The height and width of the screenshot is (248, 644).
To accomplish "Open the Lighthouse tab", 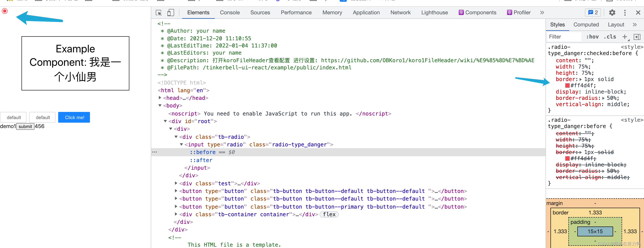I will click(435, 13).
